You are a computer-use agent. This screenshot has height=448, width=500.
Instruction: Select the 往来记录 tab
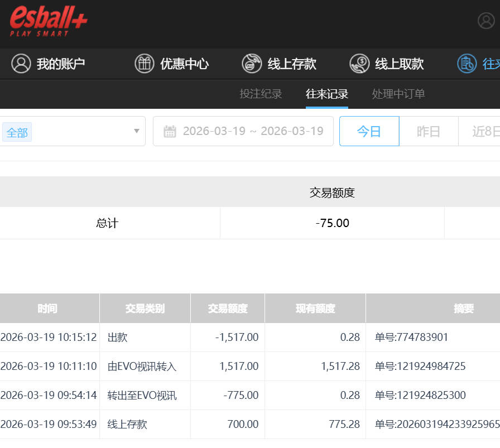326,94
